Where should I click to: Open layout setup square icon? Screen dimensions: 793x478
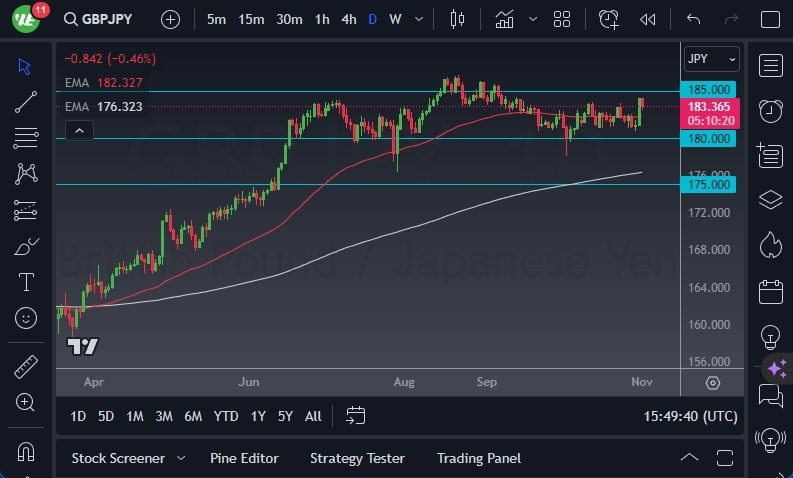tap(770, 19)
